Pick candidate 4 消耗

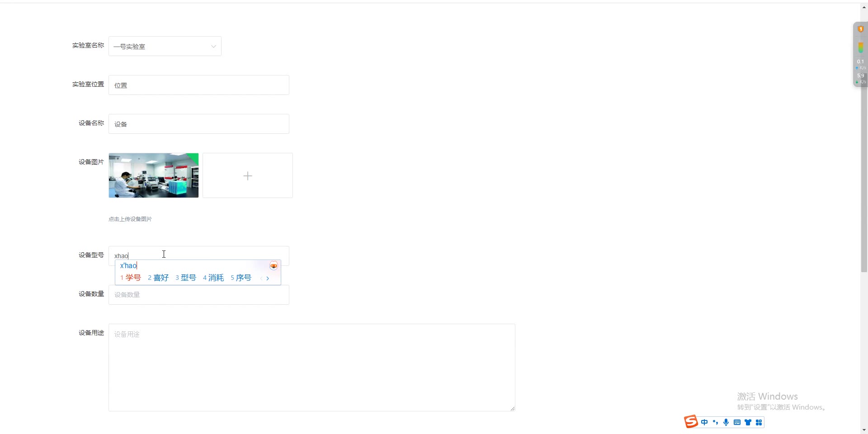[x=213, y=278]
